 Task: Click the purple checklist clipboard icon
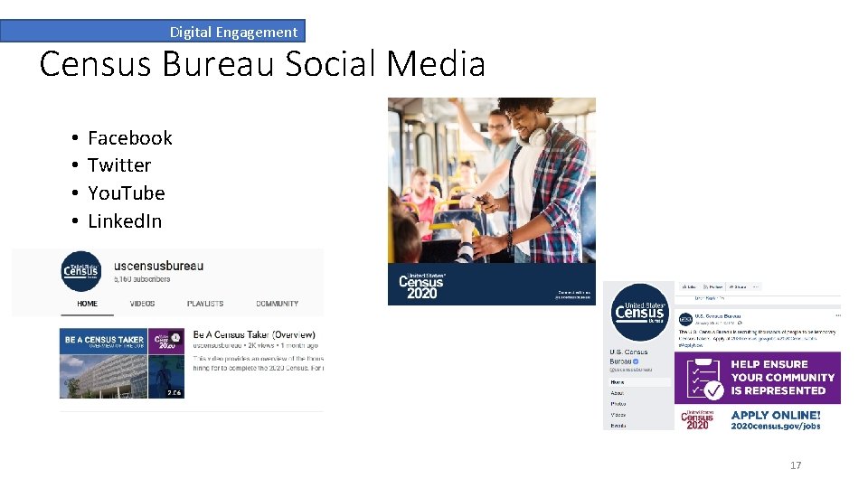(x=704, y=379)
